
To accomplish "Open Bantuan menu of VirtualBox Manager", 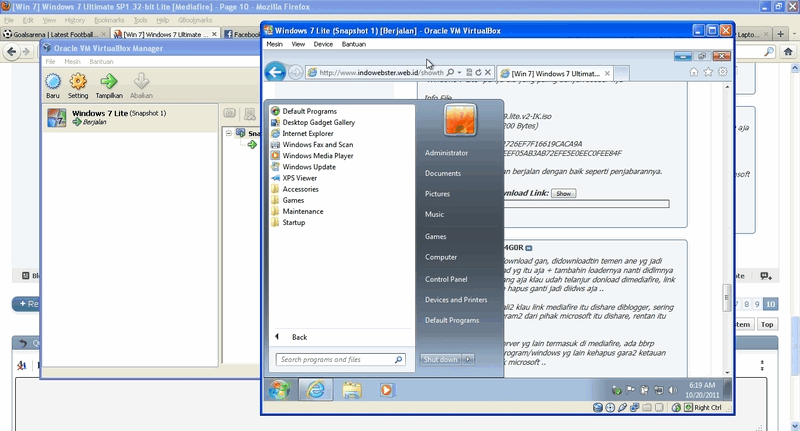I will tap(101, 62).
